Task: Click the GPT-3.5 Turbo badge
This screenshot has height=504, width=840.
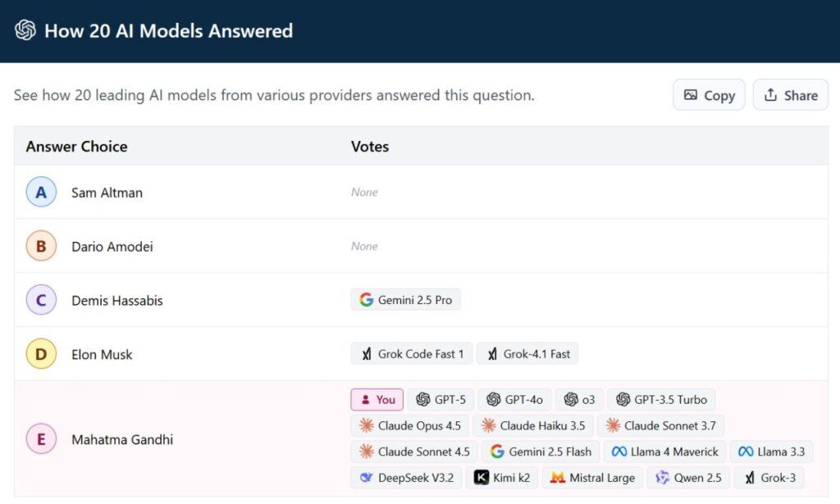Action: pos(661,399)
